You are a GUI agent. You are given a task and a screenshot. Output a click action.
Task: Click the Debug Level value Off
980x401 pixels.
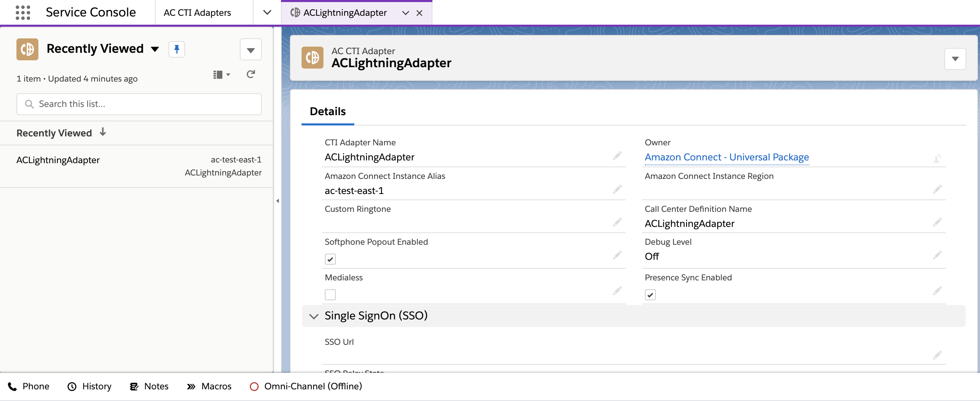652,256
